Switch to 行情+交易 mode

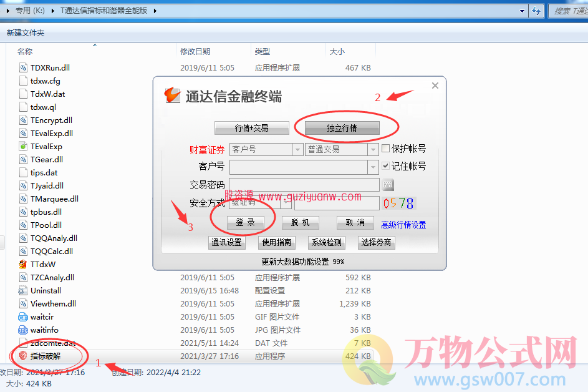[252, 128]
